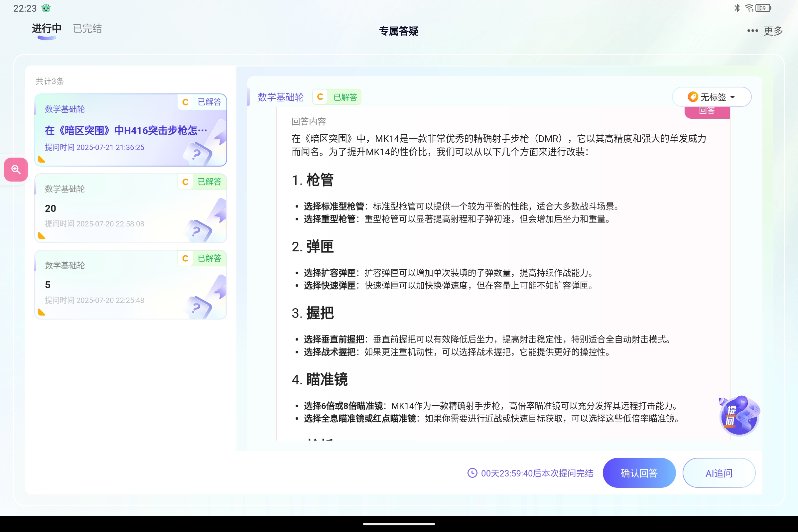Screen dimensions: 798x532
Task: Tap the question-mark graphic on card 20
Action: pos(197,231)
